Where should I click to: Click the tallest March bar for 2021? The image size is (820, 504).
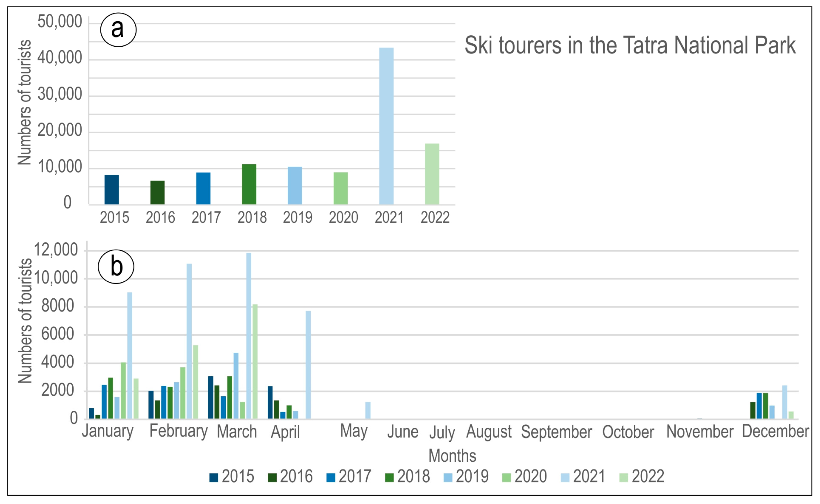coord(249,336)
